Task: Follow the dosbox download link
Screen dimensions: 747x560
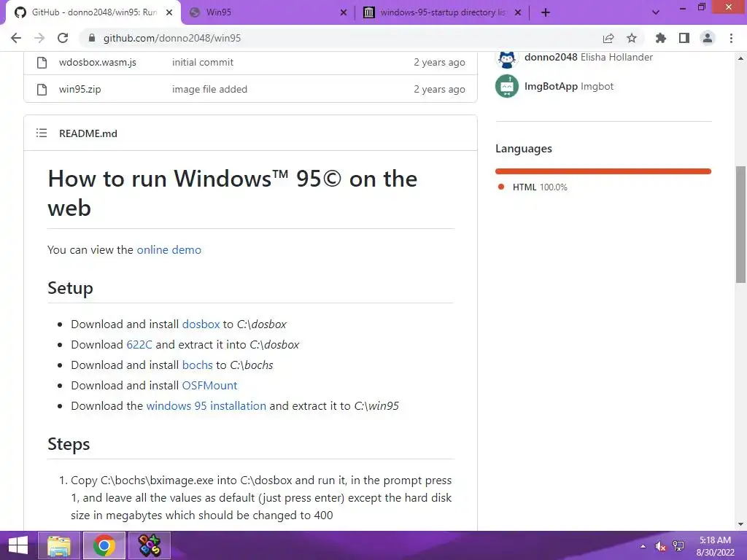Action: click(x=201, y=324)
